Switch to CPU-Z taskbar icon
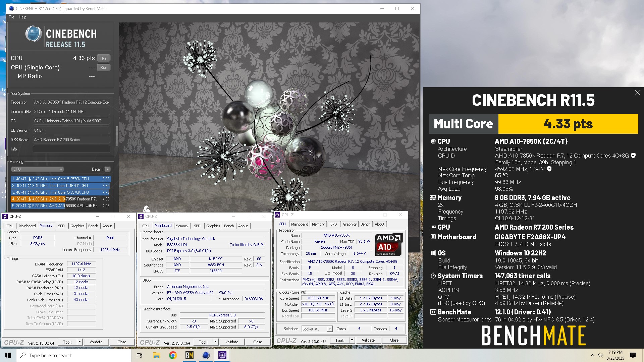This screenshot has height=362, width=644. [222, 355]
